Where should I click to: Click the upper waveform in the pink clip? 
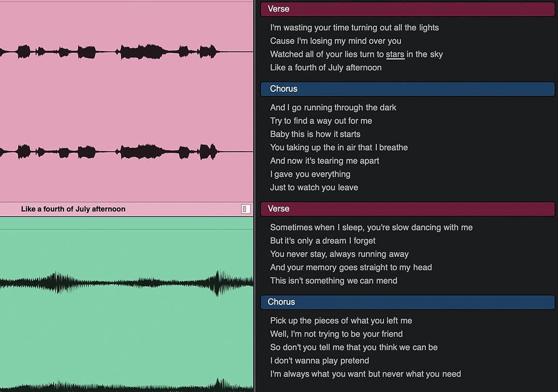pos(126,52)
